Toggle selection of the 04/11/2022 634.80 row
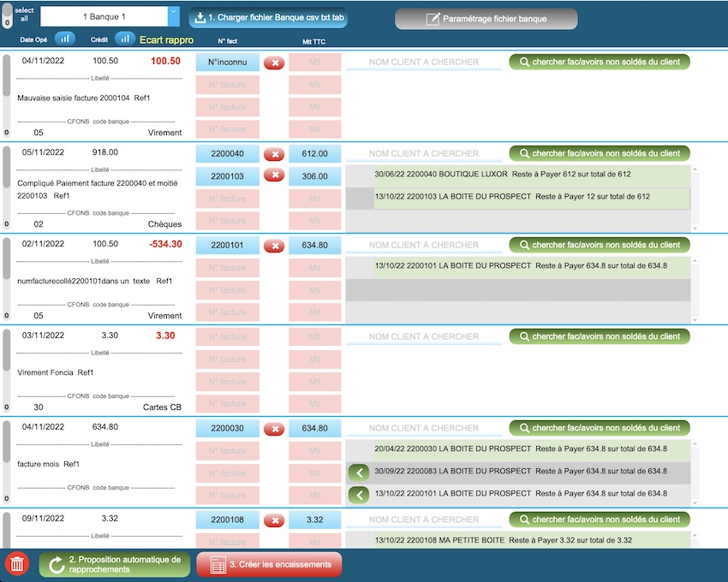728x582 pixels. click(7, 461)
